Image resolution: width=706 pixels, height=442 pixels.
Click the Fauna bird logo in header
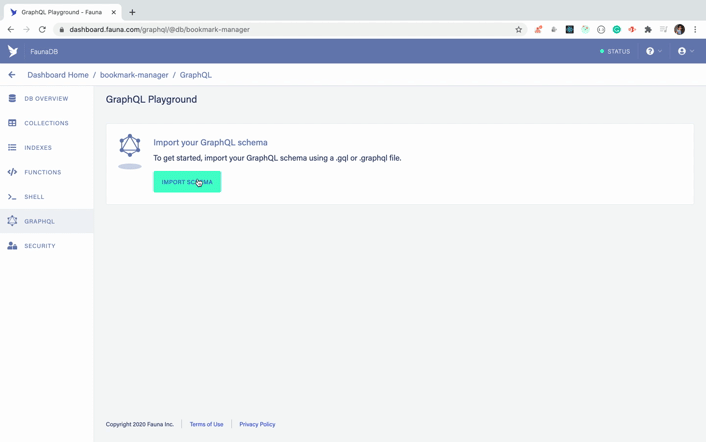pos(13,51)
